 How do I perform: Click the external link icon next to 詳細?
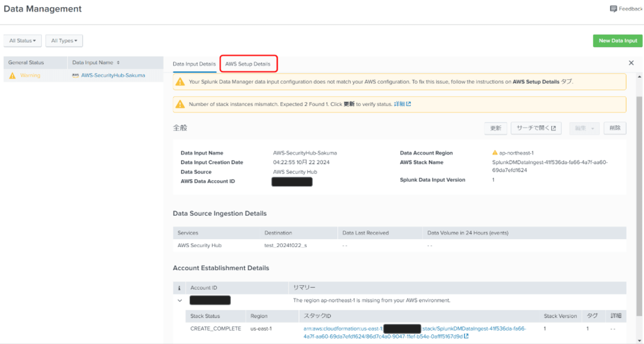(409, 104)
